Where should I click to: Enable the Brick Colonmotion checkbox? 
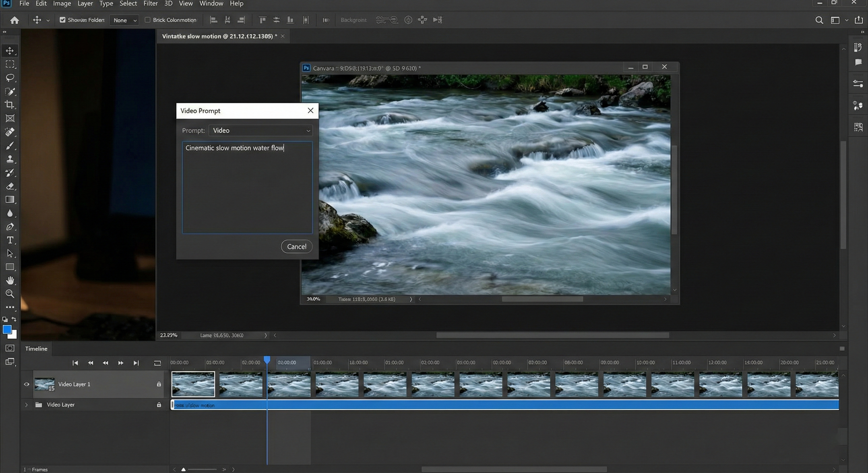point(147,20)
